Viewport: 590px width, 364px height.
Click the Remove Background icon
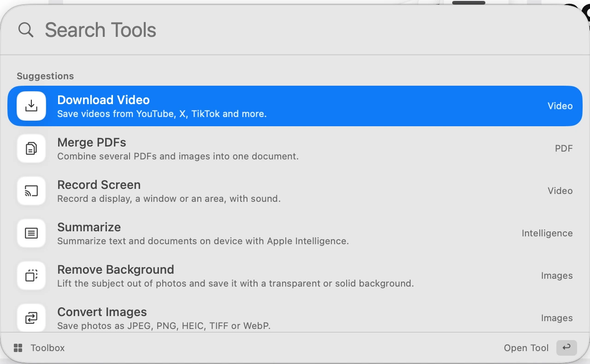(31, 276)
